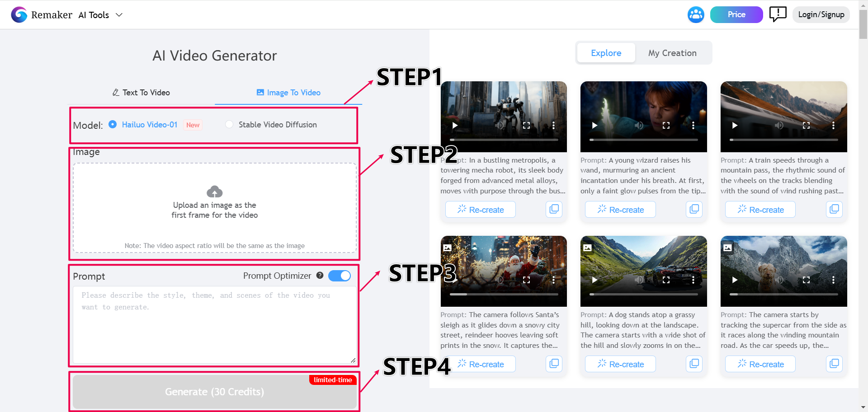This screenshot has height=412, width=868.
Task: Open more options on train video
Action: 833,125
